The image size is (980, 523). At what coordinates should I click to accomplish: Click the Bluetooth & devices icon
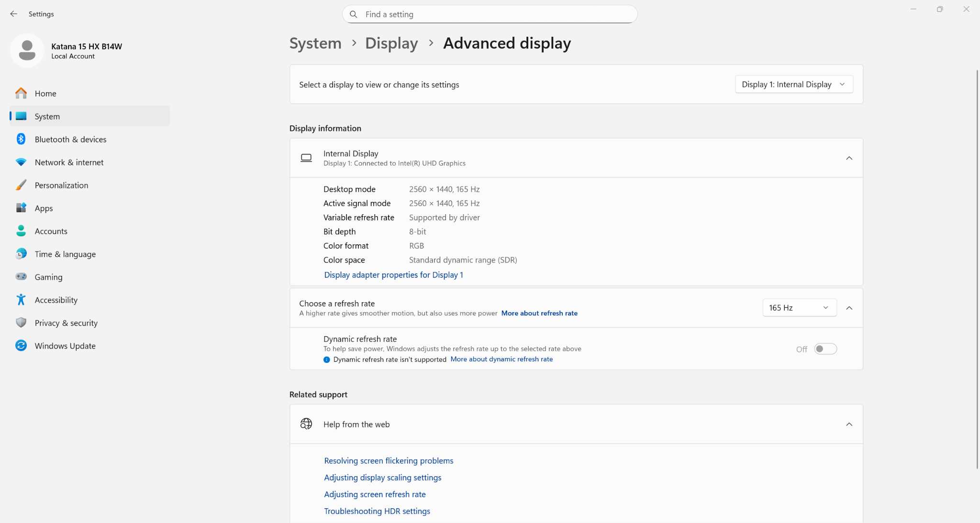click(21, 139)
